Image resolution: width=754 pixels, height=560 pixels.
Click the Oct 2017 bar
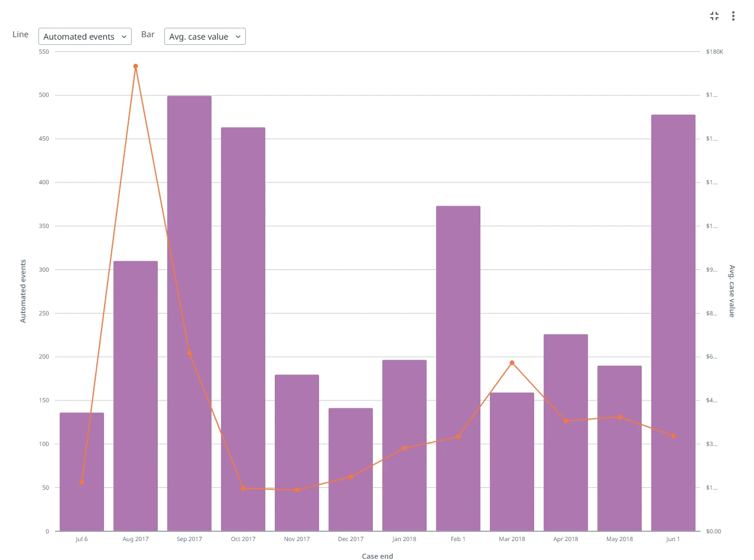click(243, 329)
